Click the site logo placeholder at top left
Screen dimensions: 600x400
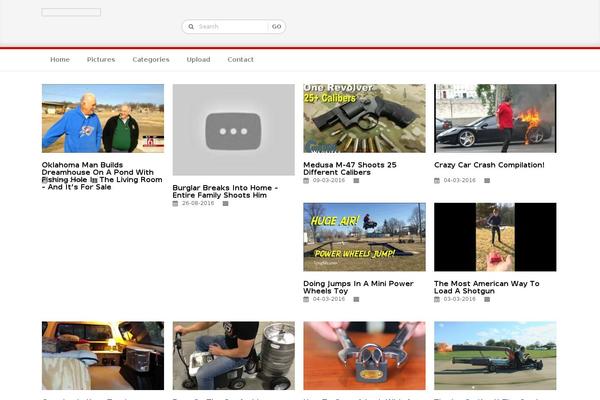[71, 12]
